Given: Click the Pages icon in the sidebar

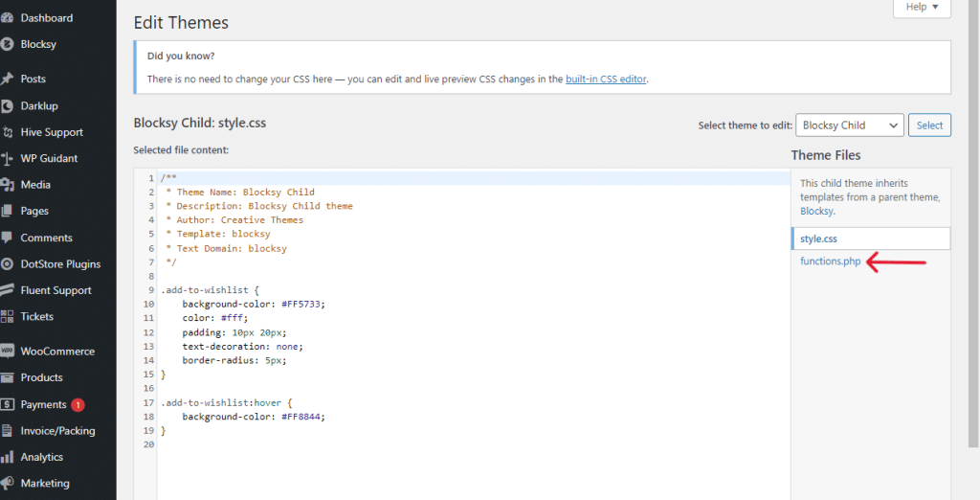Looking at the screenshot, I should coord(7,211).
